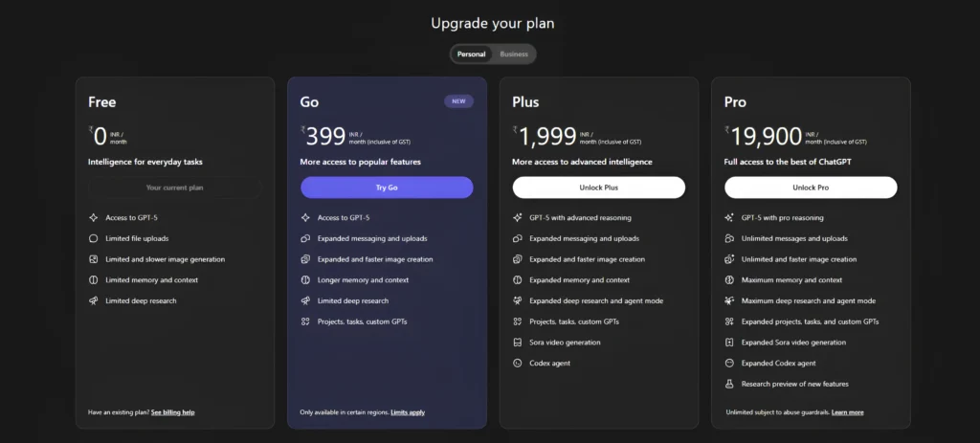Select the Personal plans toggle option

[x=471, y=55]
